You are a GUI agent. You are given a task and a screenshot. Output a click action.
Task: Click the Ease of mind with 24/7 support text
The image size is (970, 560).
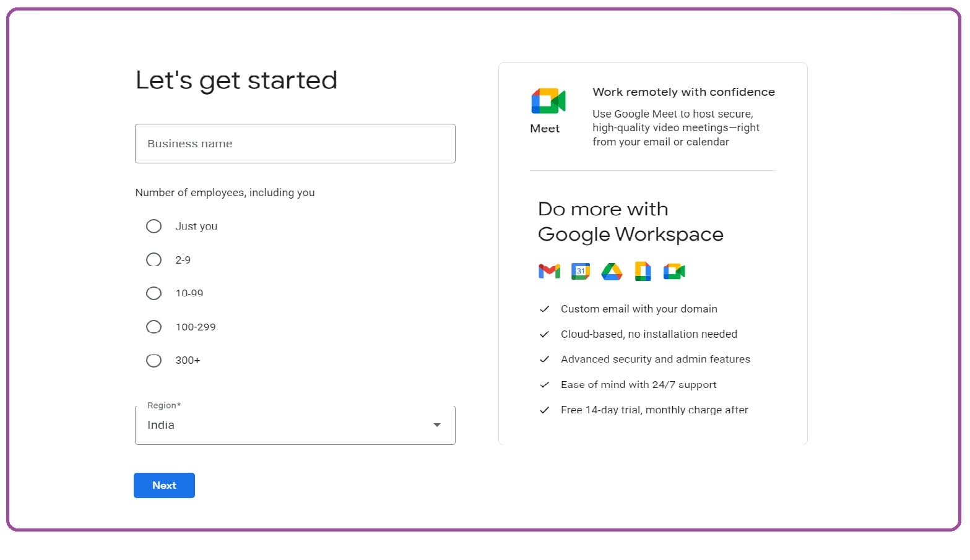(638, 384)
